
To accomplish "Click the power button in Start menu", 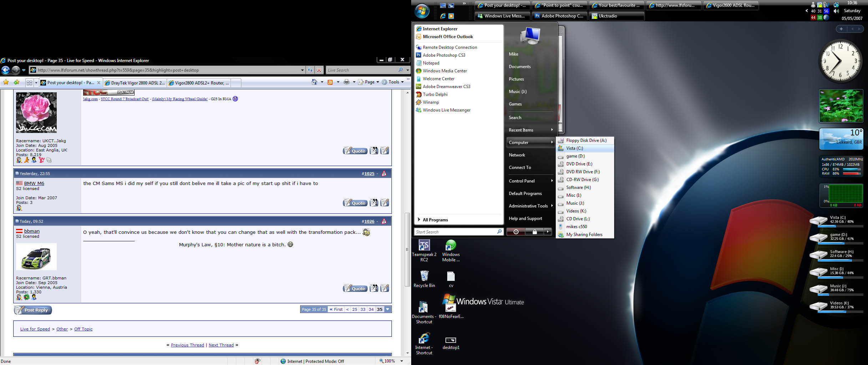I will click(516, 232).
